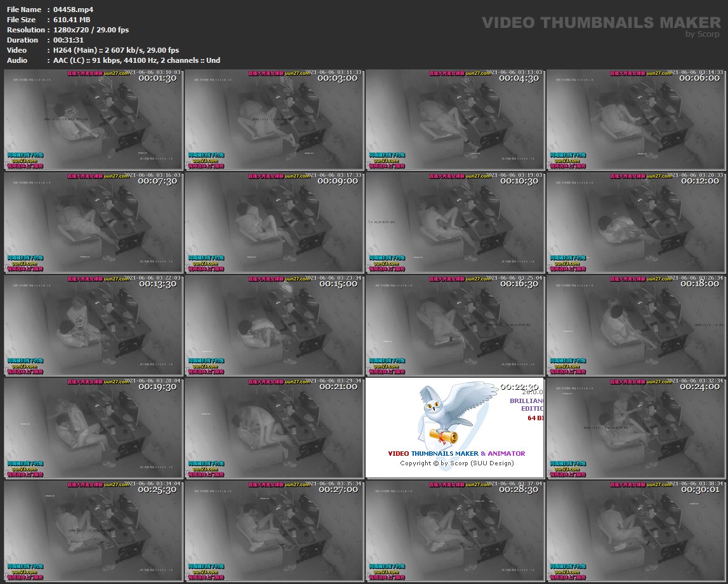This screenshot has width=728, height=584.
Task: Click the owl logo thumbnail
Action: (x=455, y=428)
